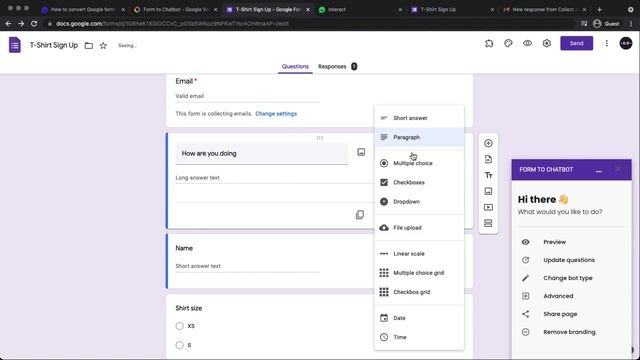Viewport: 640px width, 360px height.
Task: Select Paragraph question type
Action: 419,137
